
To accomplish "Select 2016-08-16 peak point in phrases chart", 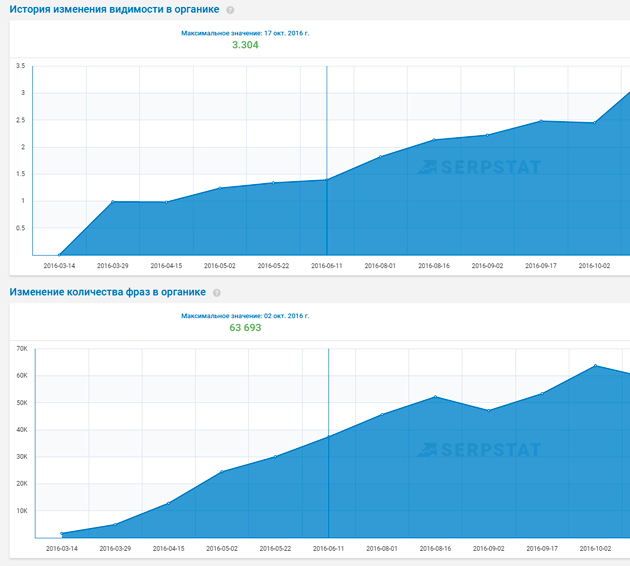I will pyautogui.click(x=435, y=397).
